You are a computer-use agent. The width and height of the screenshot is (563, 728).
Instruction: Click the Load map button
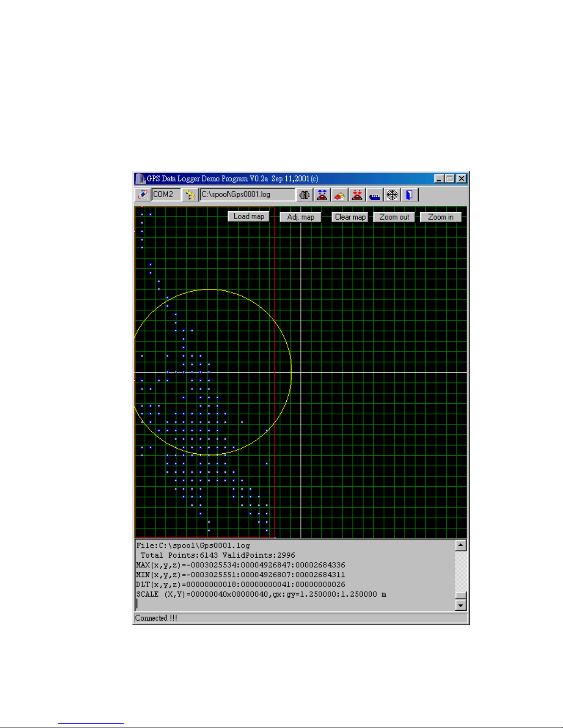pyautogui.click(x=249, y=216)
